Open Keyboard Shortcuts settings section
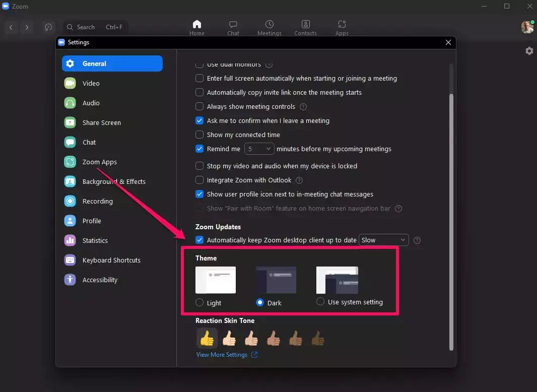The height and width of the screenshot is (392, 537). pyautogui.click(x=111, y=260)
